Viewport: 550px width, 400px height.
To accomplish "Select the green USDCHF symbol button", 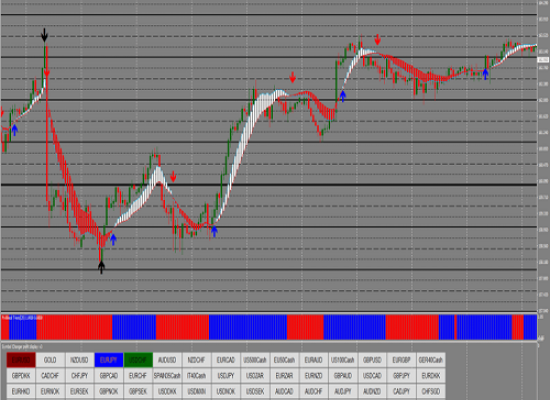I will click(138, 360).
